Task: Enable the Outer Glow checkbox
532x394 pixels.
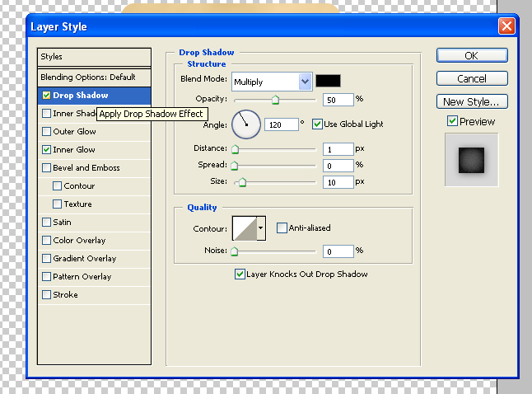Action: click(47, 132)
